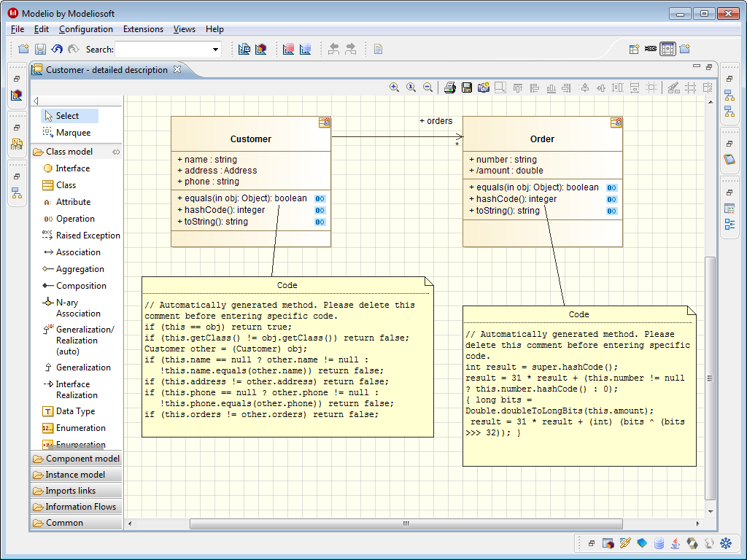Zoom in on the diagram

[395, 87]
